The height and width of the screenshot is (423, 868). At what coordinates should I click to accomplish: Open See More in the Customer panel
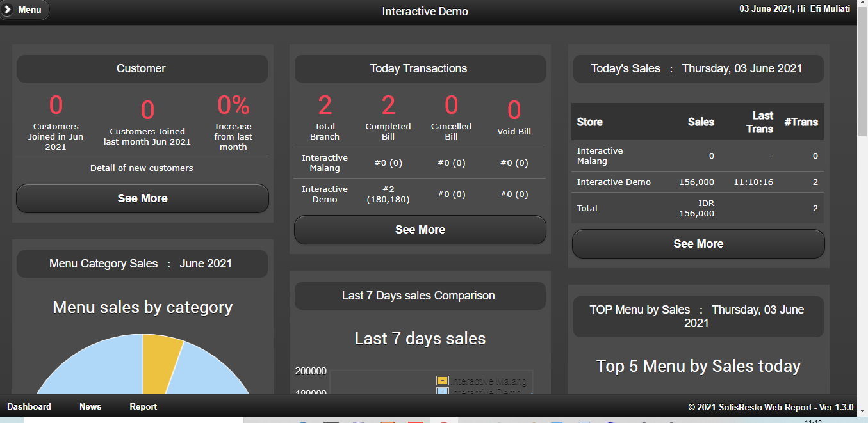coord(142,198)
